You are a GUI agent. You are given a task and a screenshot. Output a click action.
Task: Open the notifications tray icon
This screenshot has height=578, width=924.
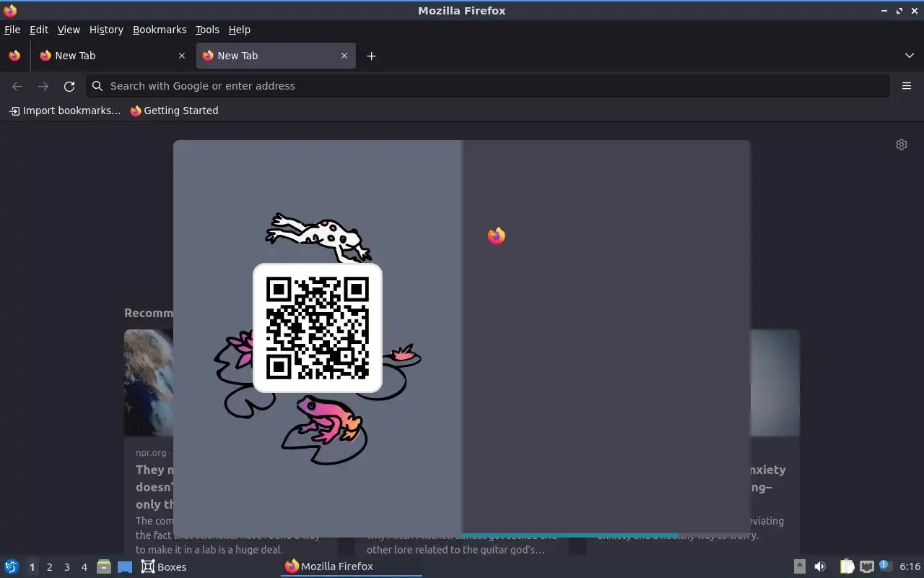click(x=886, y=566)
